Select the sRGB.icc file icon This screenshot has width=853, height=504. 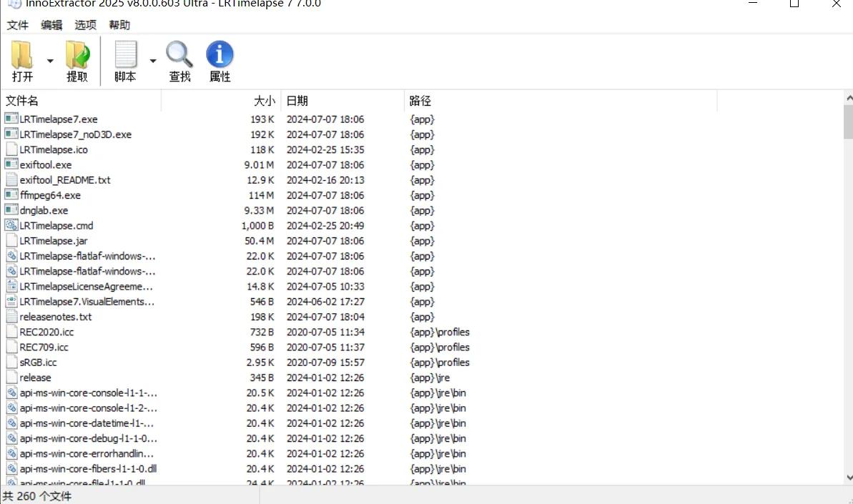11,362
